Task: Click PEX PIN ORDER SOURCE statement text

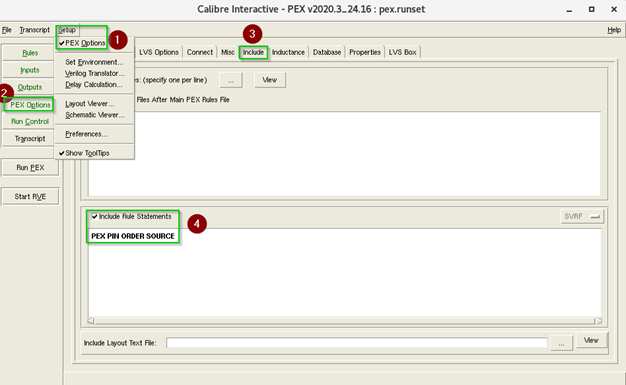Action: pos(133,236)
